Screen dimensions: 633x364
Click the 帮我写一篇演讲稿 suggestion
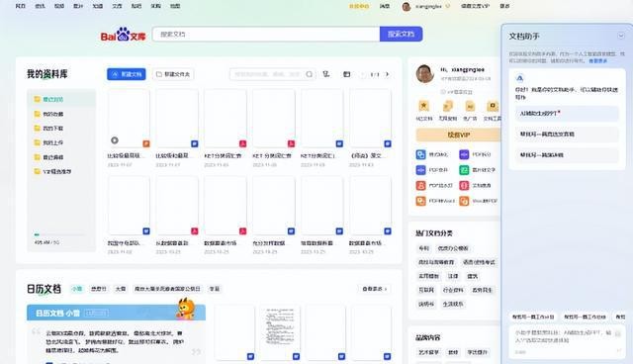point(567,155)
